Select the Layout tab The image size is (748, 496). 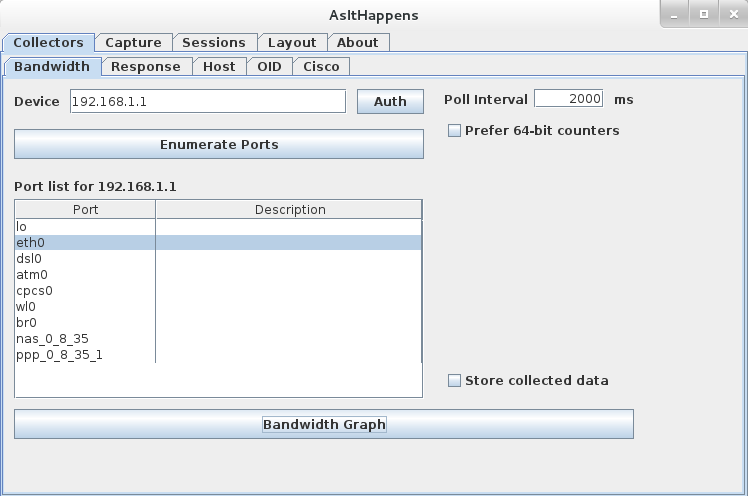291,42
